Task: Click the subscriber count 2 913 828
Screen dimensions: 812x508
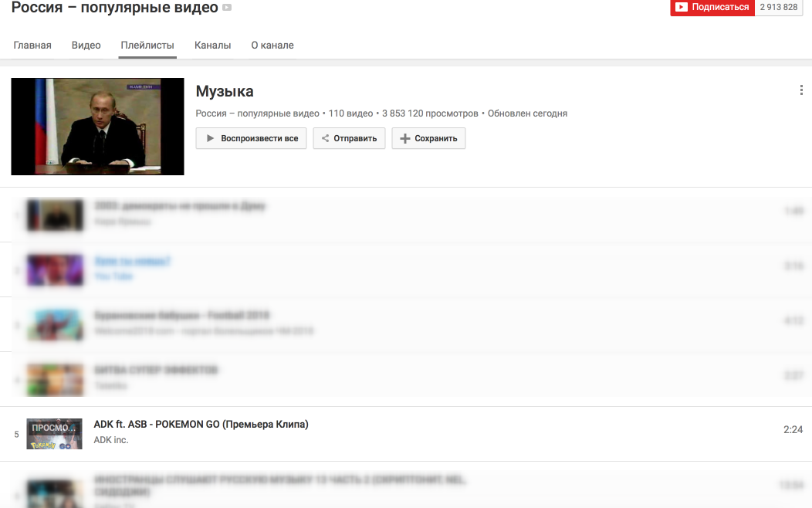Action: coord(779,7)
